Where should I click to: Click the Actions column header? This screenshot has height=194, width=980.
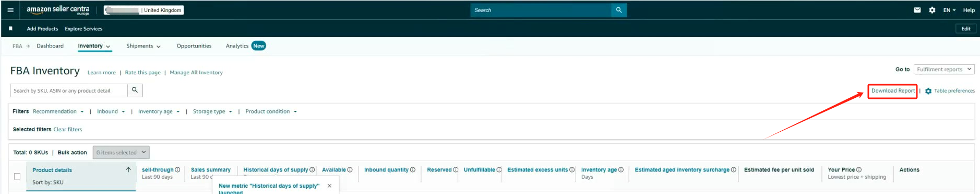click(x=910, y=170)
